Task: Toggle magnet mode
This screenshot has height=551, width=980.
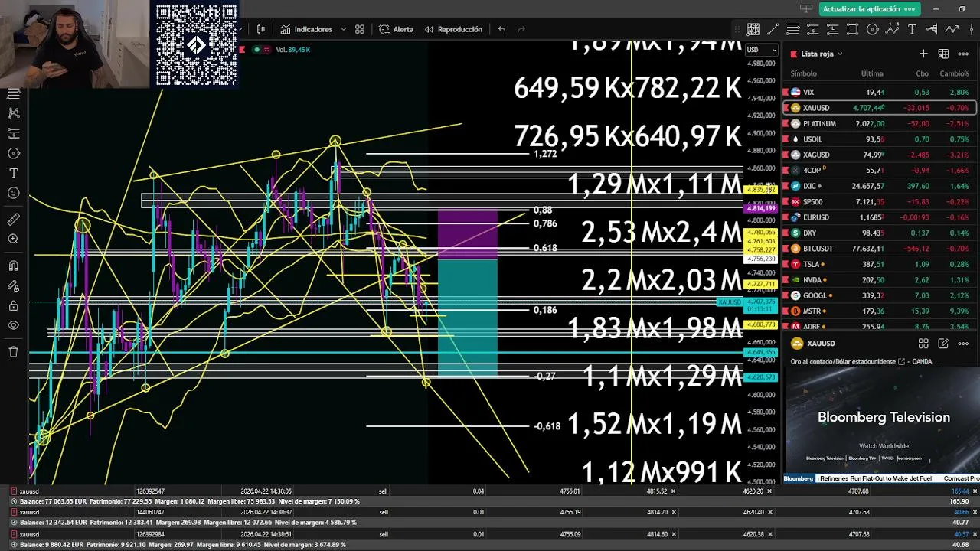Action: [x=13, y=266]
